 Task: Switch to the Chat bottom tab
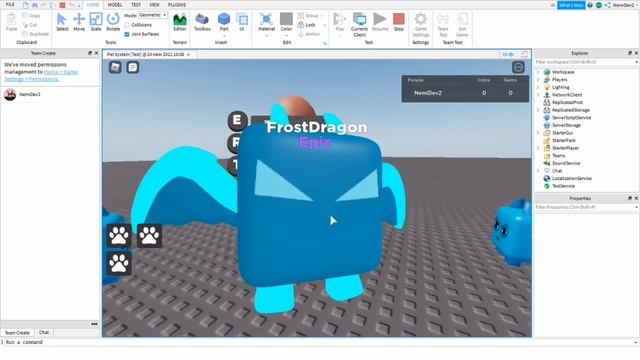click(x=44, y=333)
